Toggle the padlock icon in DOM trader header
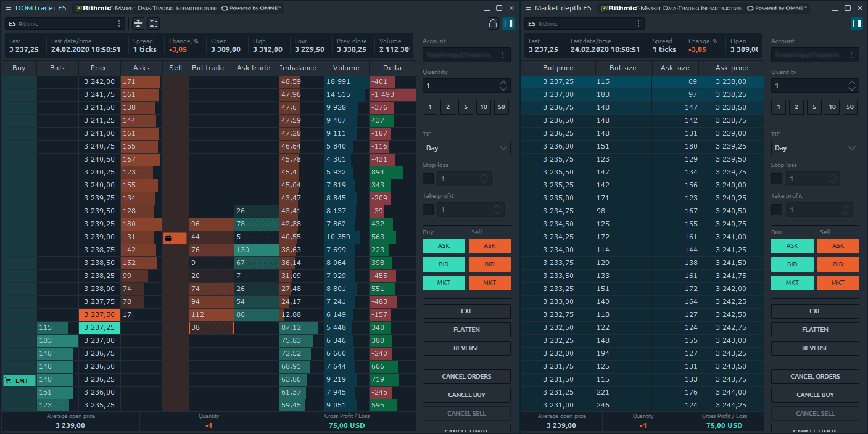This screenshot has height=434, width=868. click(492, 23)
